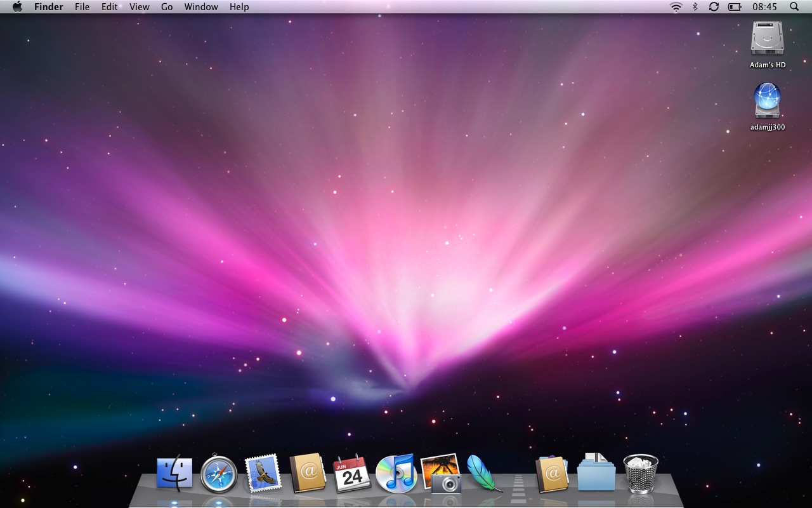
Task: Click the "Adam's HD" label text
Action: (768, 65)
